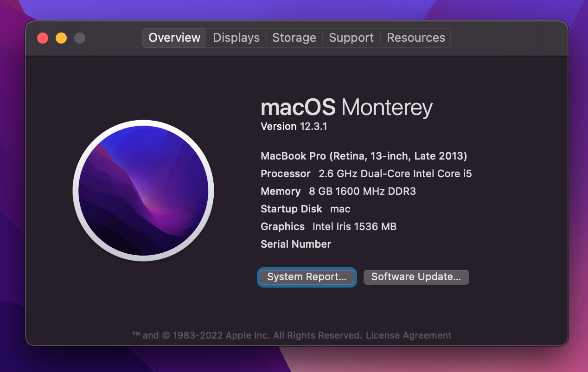Click the Memory label

click(x=281, y=191)
